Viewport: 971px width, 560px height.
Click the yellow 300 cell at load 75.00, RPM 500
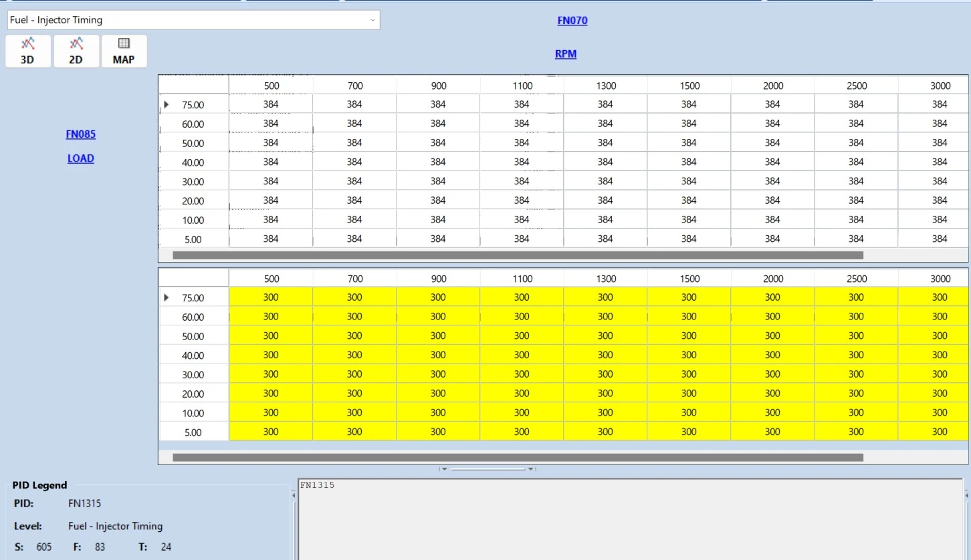pos(271,297)
